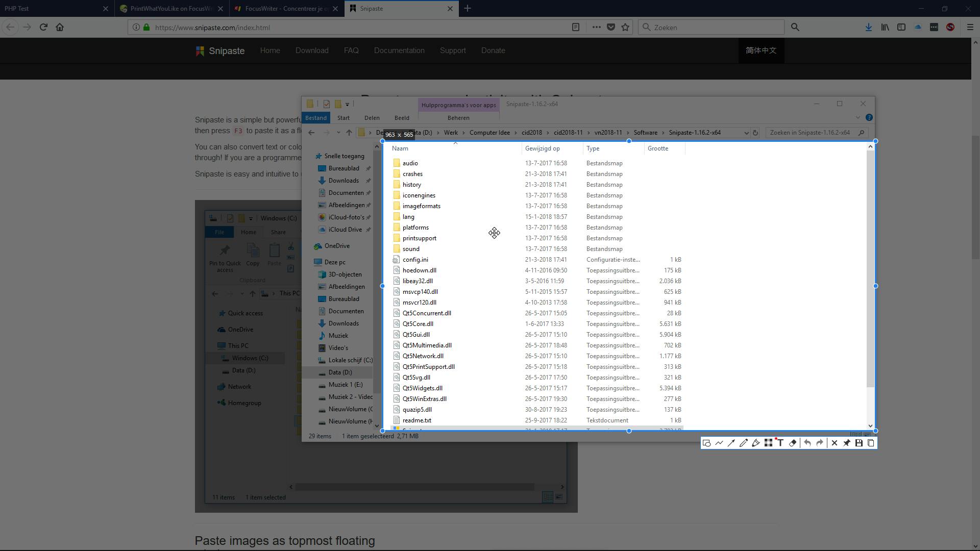Open the Quick Access Toolbar customize dropdown

click(x=348, y=104)
